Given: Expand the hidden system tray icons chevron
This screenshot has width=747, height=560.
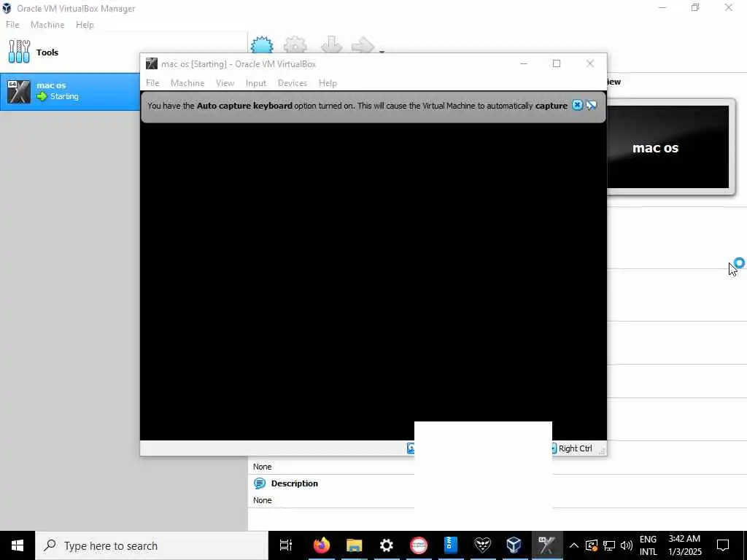Looking at the screenshot, I should [574, 545].
